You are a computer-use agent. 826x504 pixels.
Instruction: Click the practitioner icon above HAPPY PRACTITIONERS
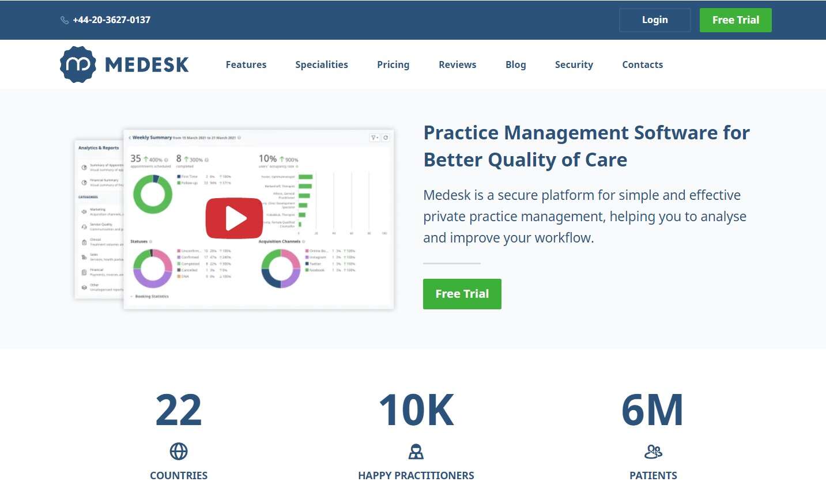click(416, 452)
